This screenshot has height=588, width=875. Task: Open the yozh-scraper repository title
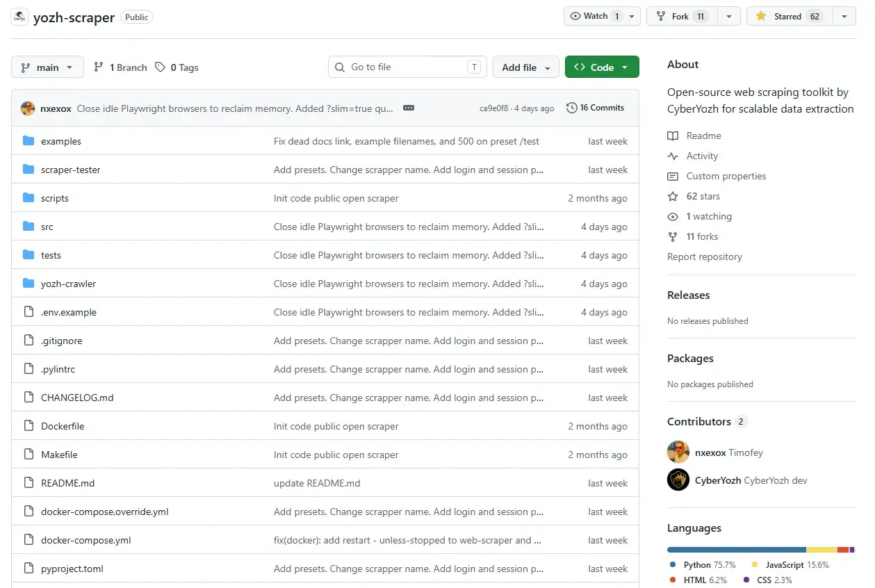(74, 17)
